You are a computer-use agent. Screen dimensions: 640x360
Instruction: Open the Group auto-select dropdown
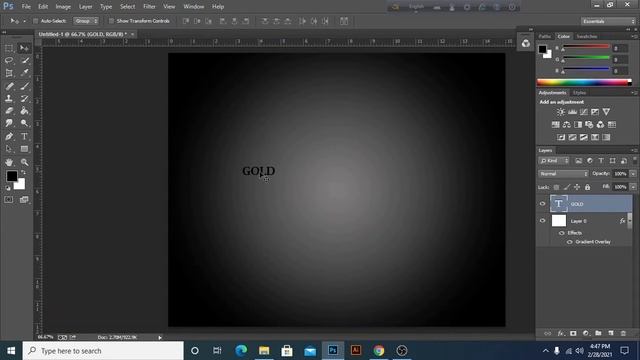tap(86, 21)
